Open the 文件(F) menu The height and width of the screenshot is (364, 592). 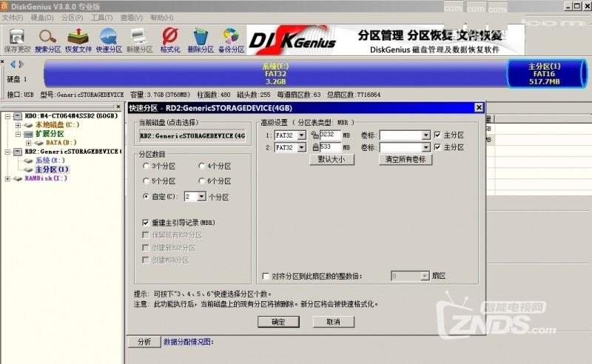click(13, 18)
